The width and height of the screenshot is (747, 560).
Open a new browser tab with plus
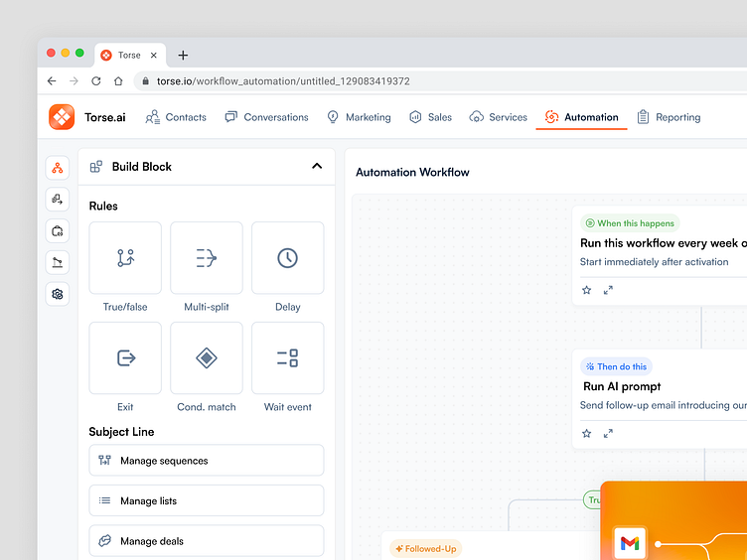click(183, 56)
